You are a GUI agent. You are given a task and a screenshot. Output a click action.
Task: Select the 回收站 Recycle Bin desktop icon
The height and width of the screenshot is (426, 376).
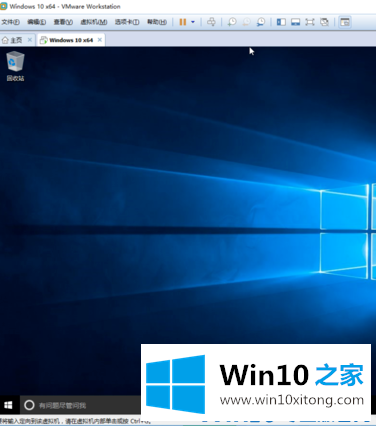pos(15,66)
